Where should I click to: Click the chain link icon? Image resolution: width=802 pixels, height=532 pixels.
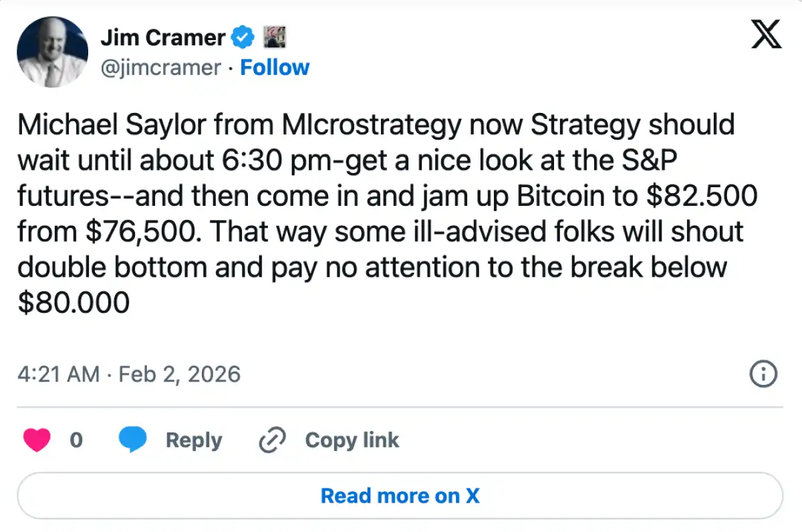[x=272, y=440]
